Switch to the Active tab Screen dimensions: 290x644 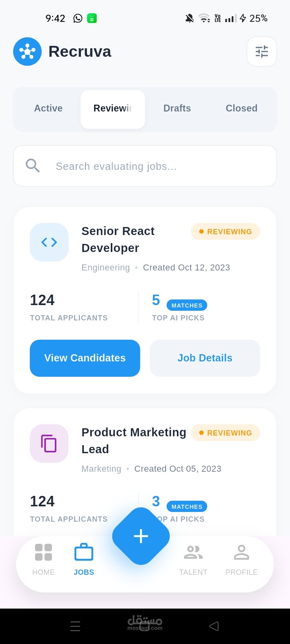coord(48,108)
